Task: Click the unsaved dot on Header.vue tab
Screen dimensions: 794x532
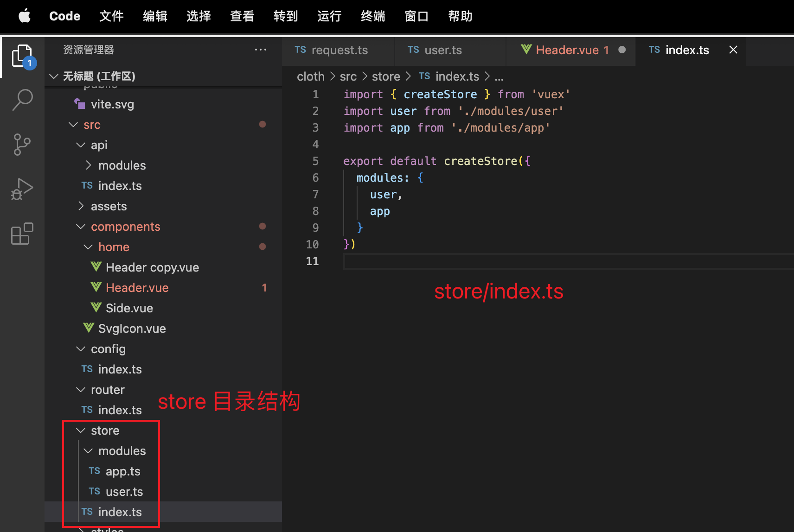Action: click(622, 50)
